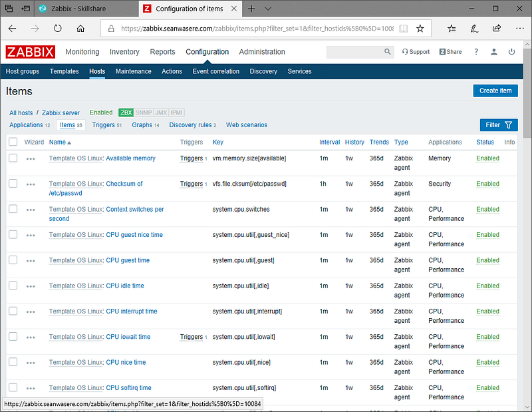
Task: Check the CPU guest nice time checkbox
Action: pyautogui.click(x=13, y=234)
